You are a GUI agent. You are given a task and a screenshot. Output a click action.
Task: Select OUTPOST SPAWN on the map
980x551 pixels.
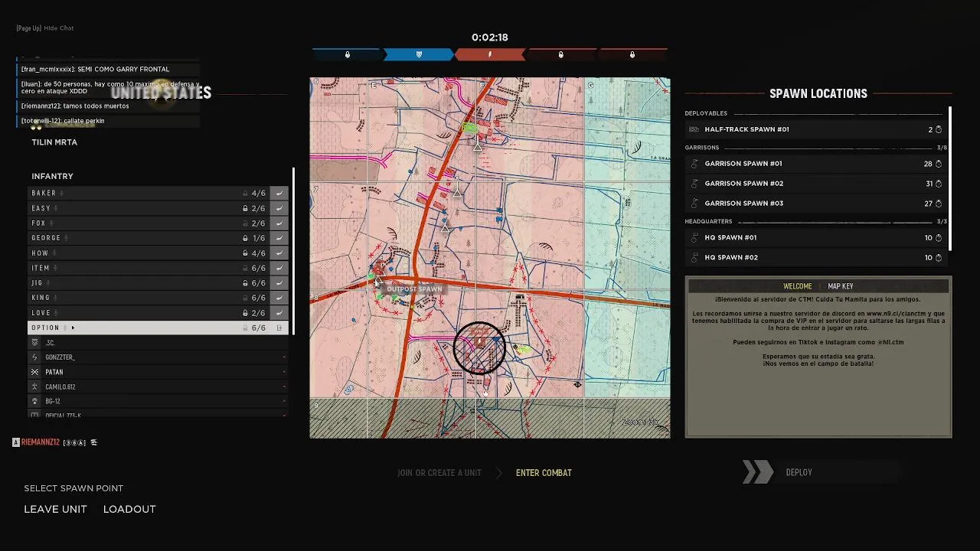tap(413, 289)
